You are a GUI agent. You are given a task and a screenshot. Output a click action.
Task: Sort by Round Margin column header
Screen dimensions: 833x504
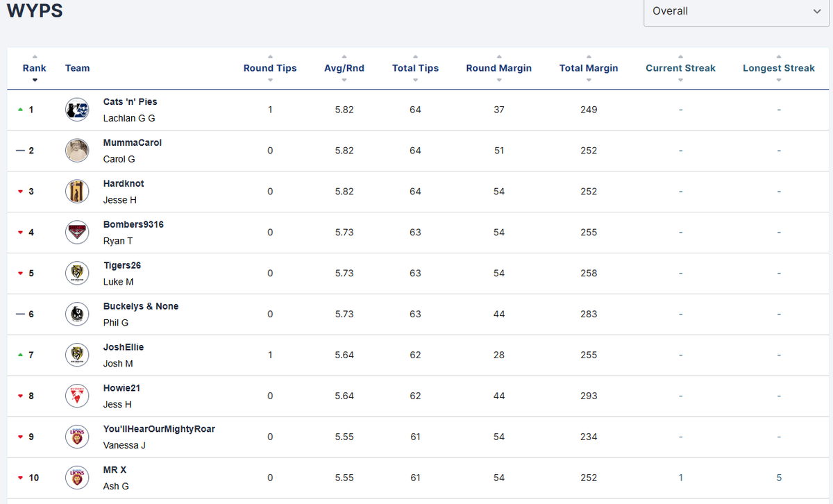[499, 68]
